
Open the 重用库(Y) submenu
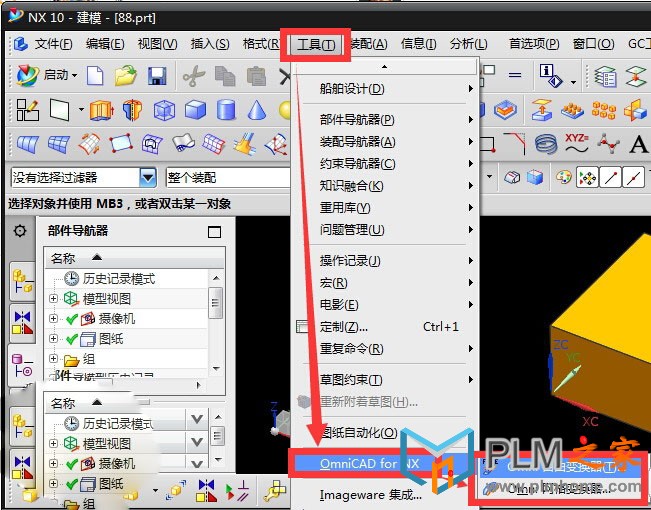pos(387,207)
